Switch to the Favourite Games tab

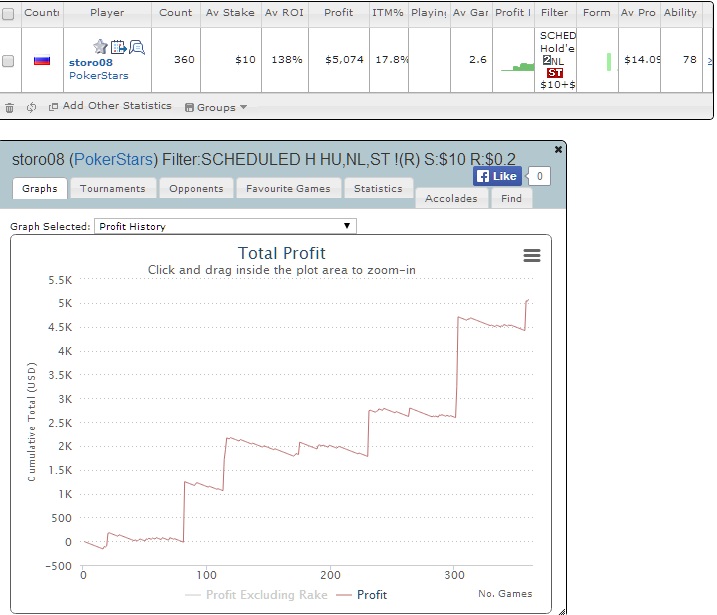point(288,188)
